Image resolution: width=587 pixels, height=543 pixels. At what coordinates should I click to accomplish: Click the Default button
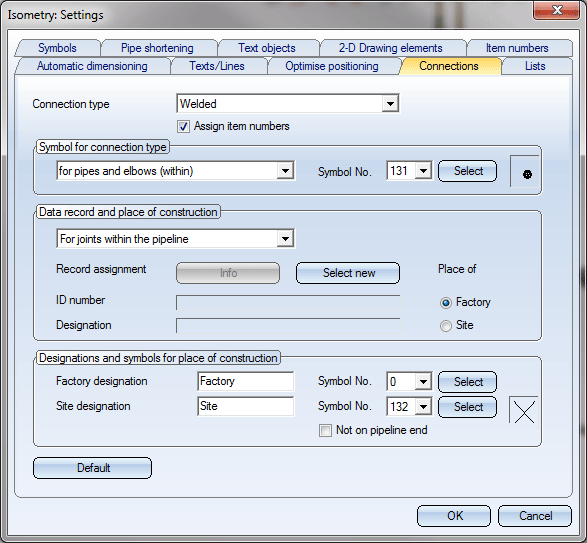[x=92, y=468]
